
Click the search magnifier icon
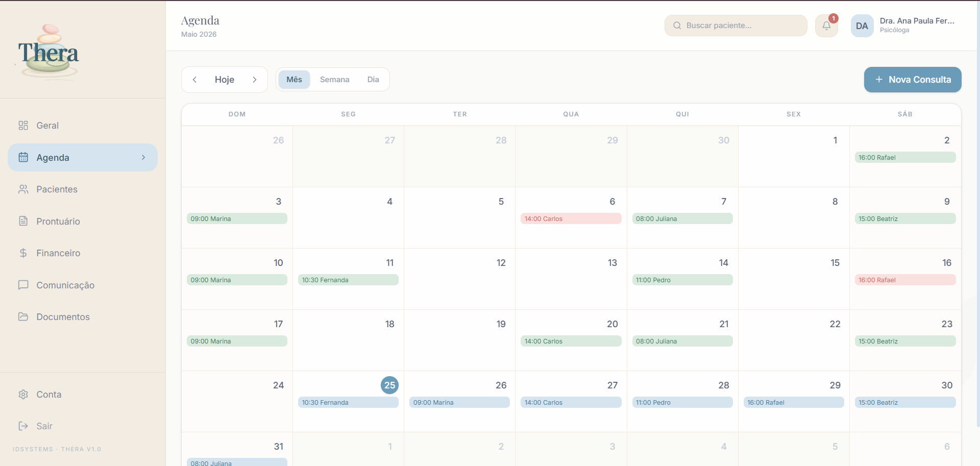[x=677, y=26]
